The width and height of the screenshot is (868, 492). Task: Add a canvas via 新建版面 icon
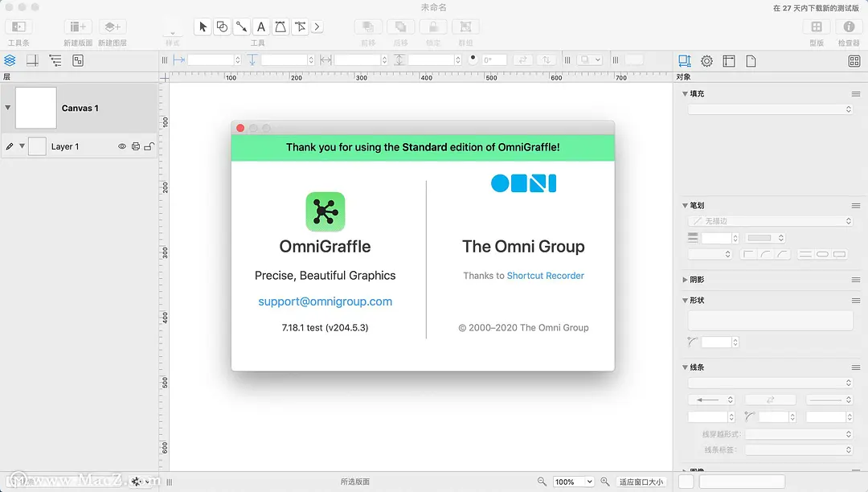pyautogui.click(x=78, y=27)
